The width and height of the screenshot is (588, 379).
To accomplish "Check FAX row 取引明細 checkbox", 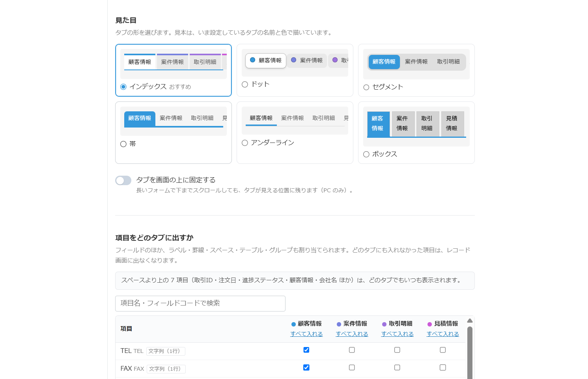I will point(397,368).
